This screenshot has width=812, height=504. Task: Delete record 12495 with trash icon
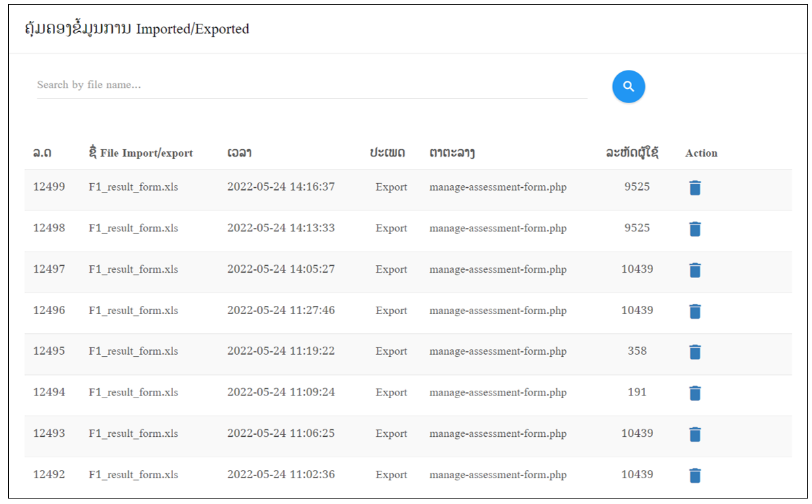pyautogui.click(x=695, y=352)
